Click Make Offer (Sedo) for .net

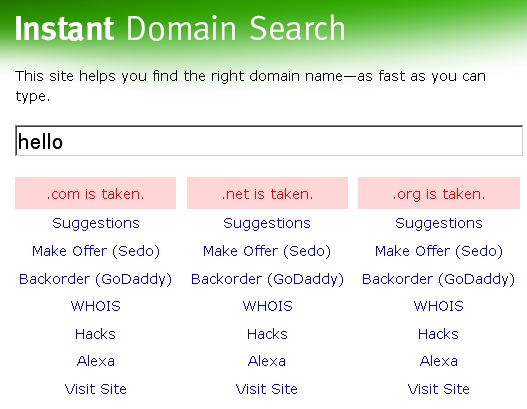[267, 251]
